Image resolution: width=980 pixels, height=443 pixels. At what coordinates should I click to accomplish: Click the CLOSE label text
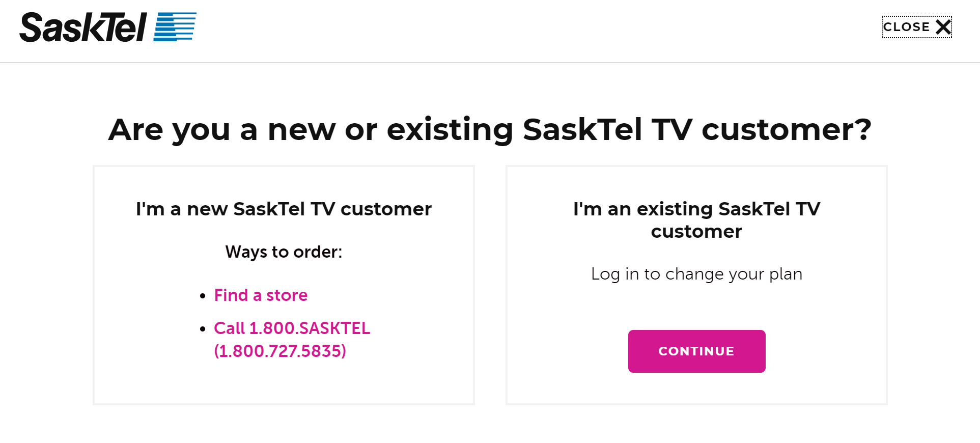[x=907, y=27]
